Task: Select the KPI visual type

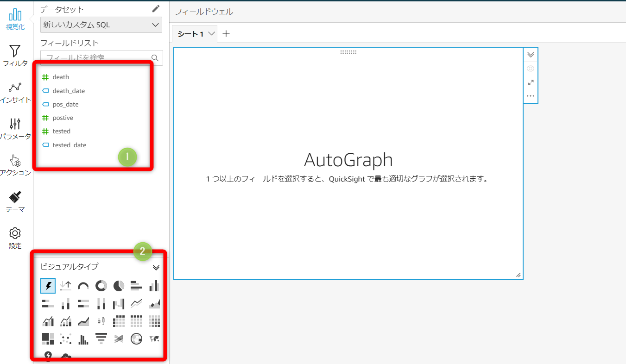Action: coord(66,286)
